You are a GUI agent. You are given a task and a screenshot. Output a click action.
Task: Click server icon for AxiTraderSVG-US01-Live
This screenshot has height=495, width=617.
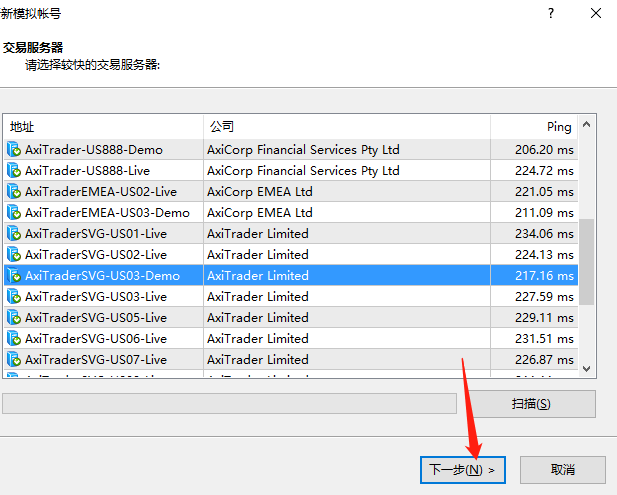(x=14, y=233)
